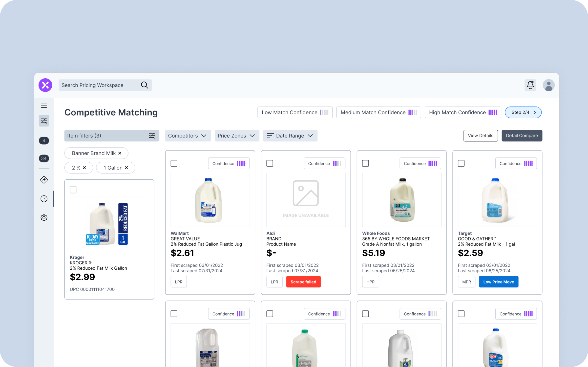This screenshot has width=588, height=367.
Task: Open the Item filters (3) panel
Action: pyautogui.click(x=112, y=136)
